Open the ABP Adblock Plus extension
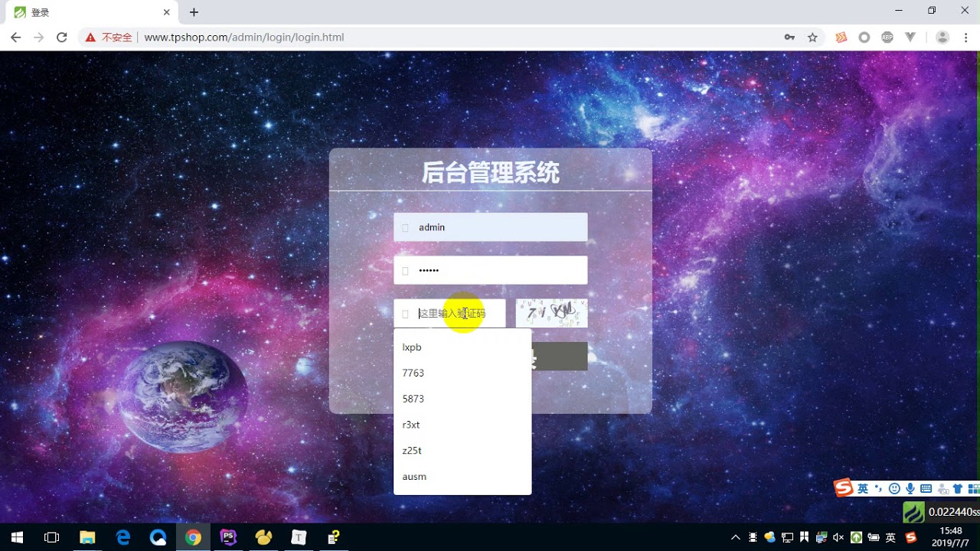Image resolution: width=980 pixels, height=551 pixels. pyautogui.click(x=887, y=37)
